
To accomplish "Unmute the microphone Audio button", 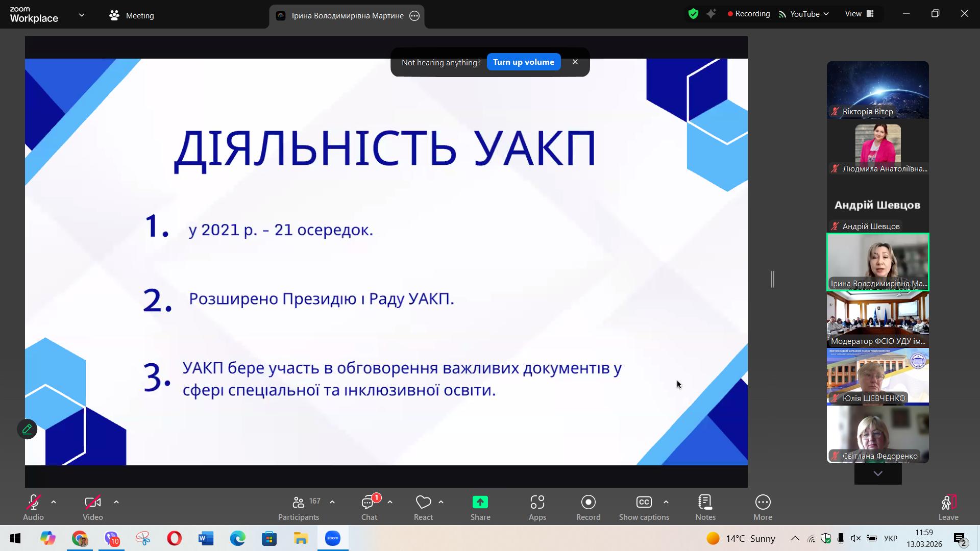I will 33,508.
